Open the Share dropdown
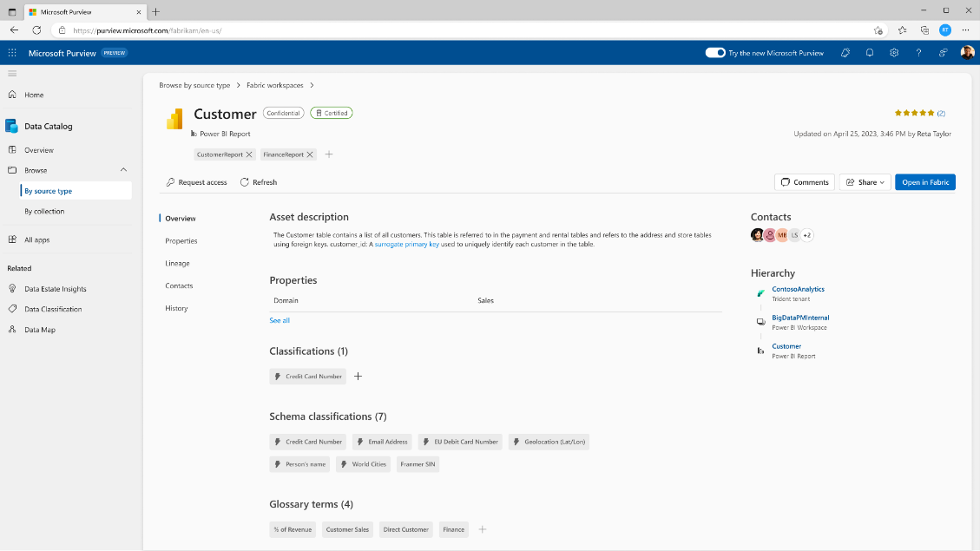 (865, 182)
